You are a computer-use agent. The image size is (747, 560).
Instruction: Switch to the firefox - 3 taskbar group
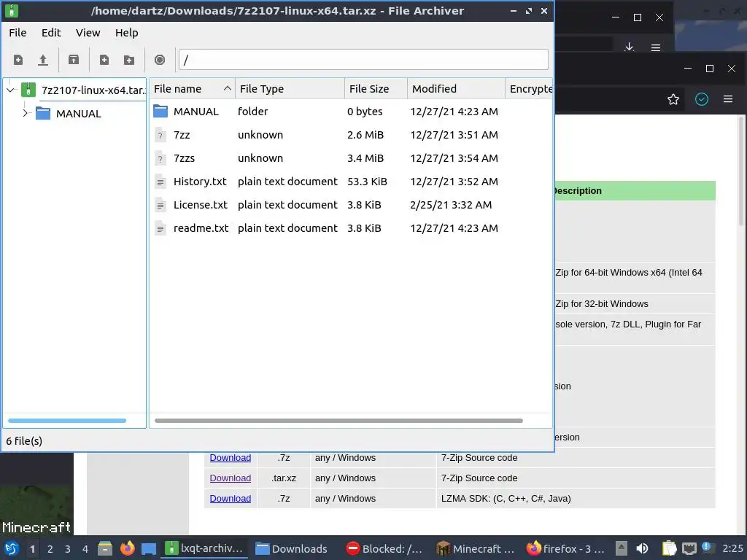click(565, 548)
